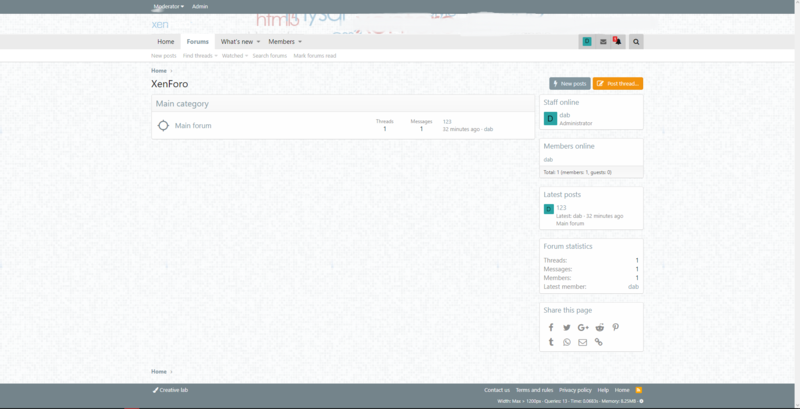Open Help footer link

tap(603, 390)
